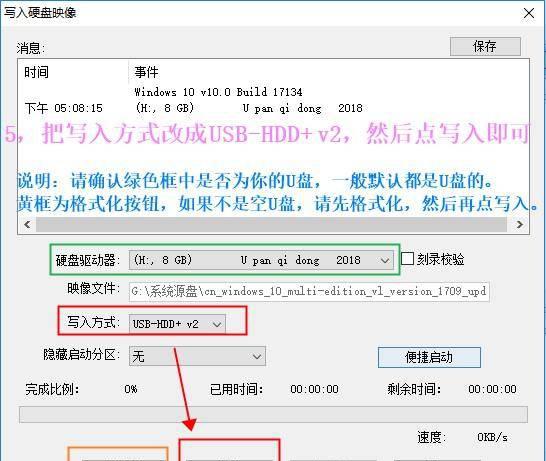
Task: Click the 时间 column header
Action: 37,72
